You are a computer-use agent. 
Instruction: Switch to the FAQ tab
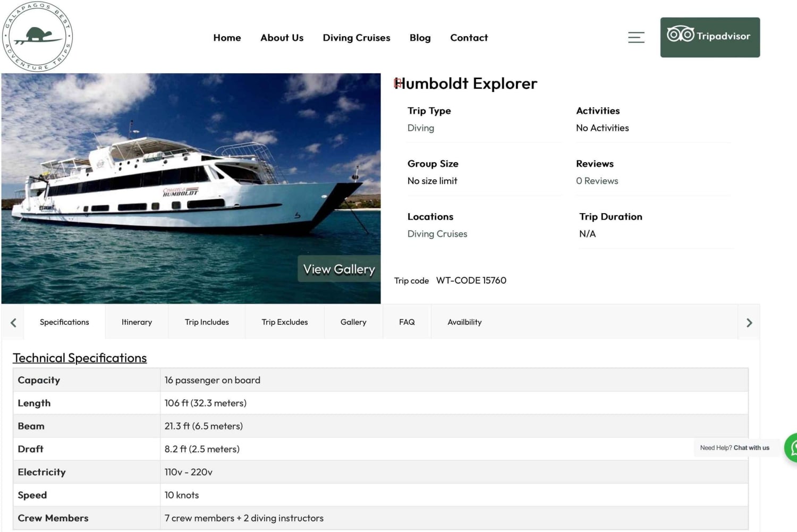(406, 322)
